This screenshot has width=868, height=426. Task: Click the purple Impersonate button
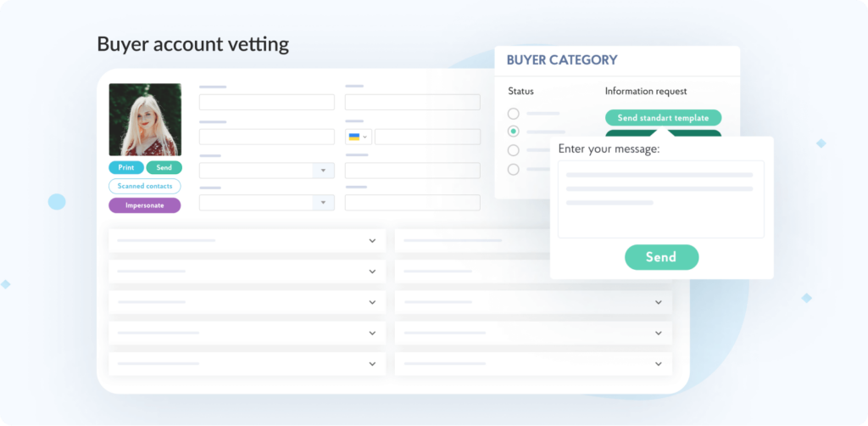pos(144,205)
